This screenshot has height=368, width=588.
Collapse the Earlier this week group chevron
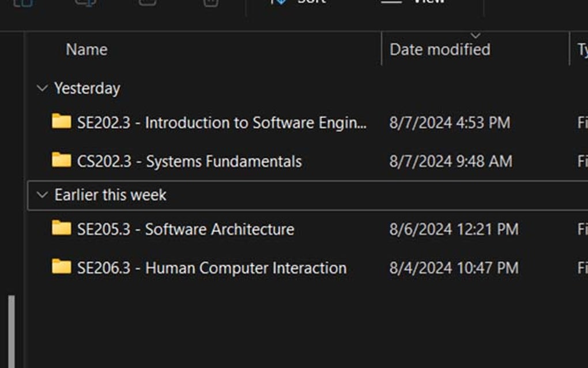click(42, 195)
